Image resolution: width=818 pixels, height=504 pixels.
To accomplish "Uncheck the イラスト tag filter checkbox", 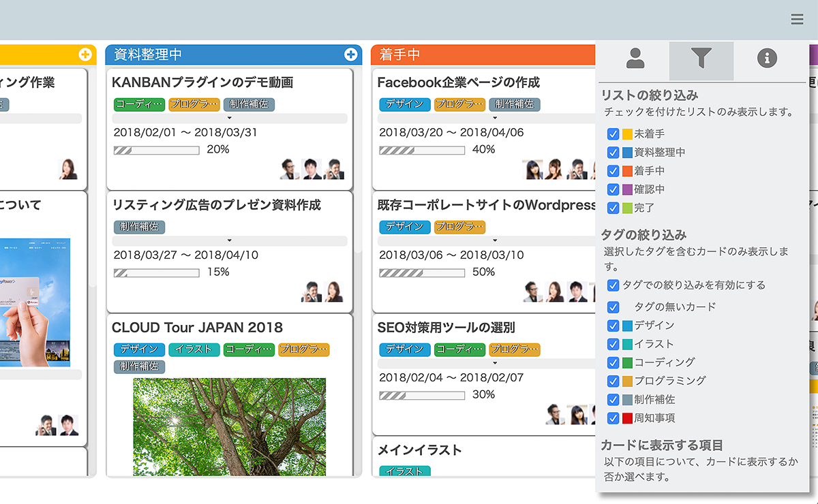I will pos(613,344).
